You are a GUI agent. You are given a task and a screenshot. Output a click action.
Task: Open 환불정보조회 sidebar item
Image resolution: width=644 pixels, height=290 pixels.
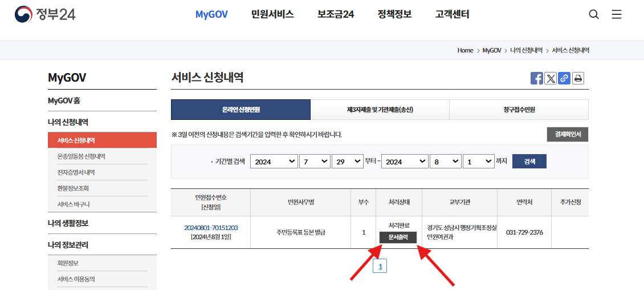[x=73, y=188]
